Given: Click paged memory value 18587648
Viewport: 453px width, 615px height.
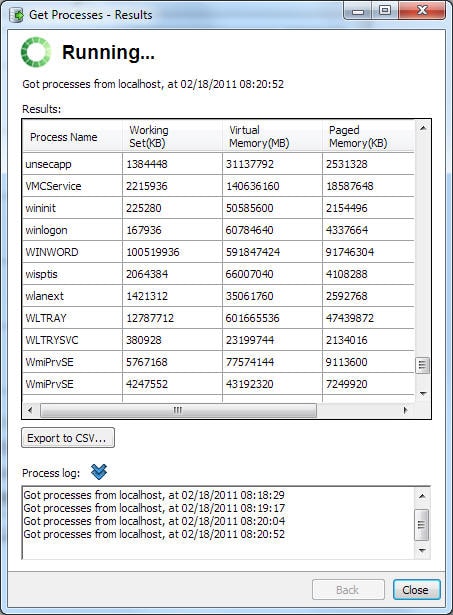Looking at the screenshot, I should (x=349, y=186).
